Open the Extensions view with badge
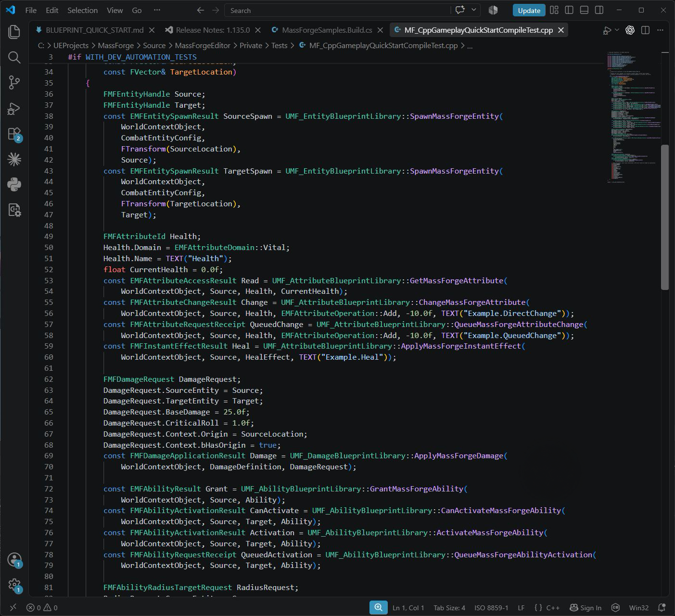 [14, 134]
